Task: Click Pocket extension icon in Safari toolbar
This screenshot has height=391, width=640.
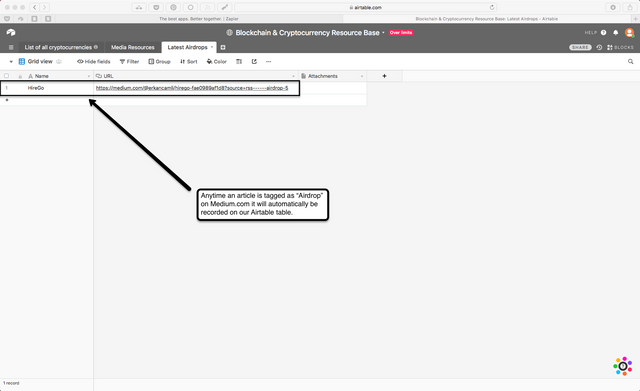Action: coord(156,7)
